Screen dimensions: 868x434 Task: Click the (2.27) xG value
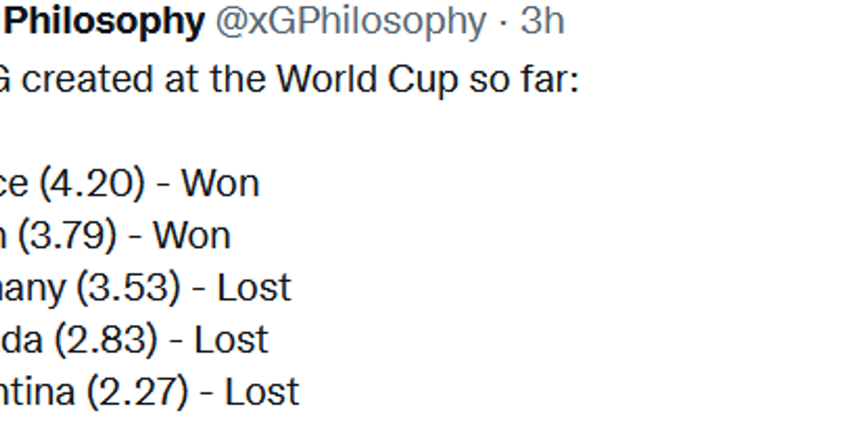click(138, 391)
